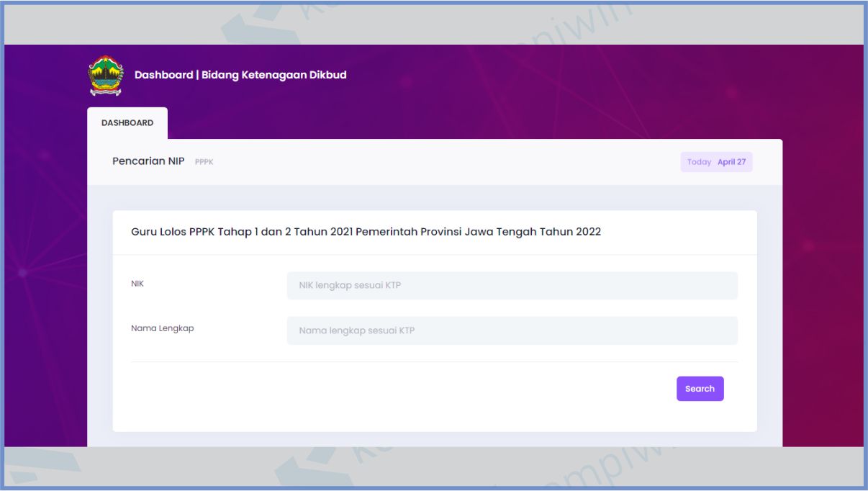Click the divider line above the Search button
Screen dimensions: 868x491
434,361
